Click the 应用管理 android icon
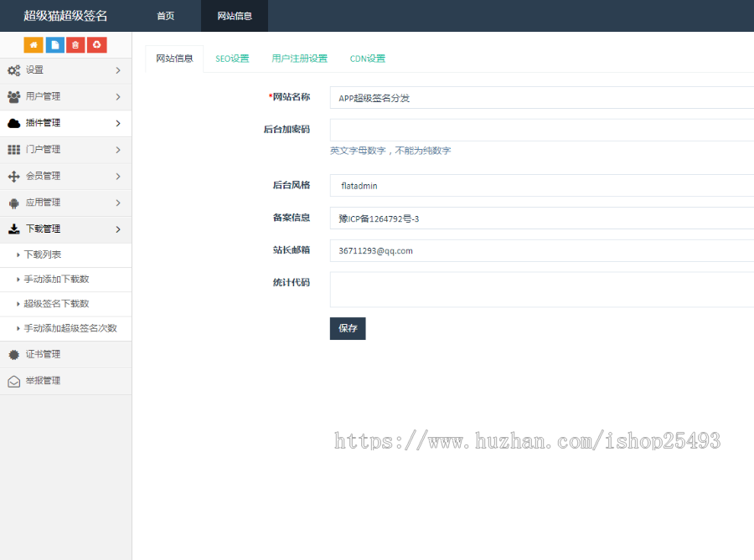 (12, 203)
